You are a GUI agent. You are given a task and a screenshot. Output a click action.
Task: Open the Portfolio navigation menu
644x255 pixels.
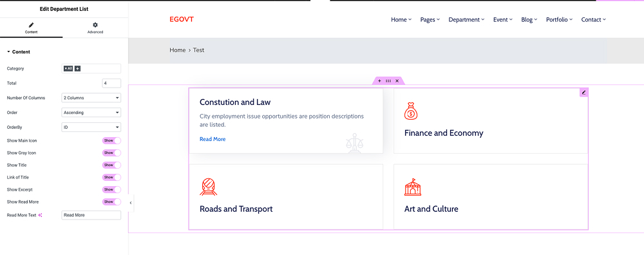pyautogui.click(x=559, y=20)
